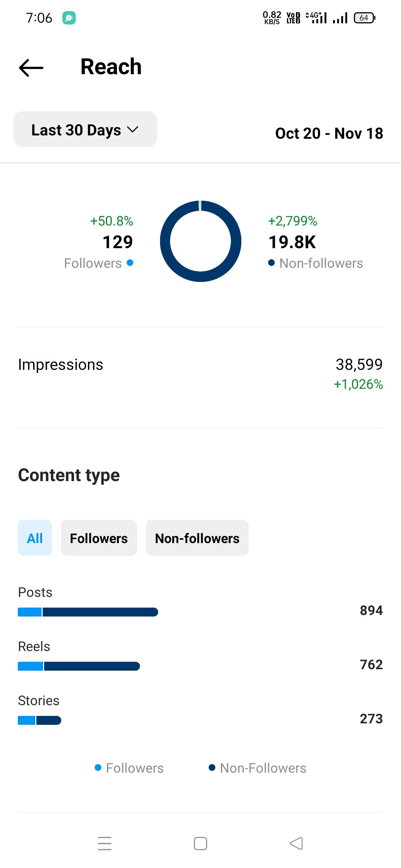This screenshot has height=868, width=401.
Task: Tap the blue Followers legend dot
Action: (x=98, y=767)
